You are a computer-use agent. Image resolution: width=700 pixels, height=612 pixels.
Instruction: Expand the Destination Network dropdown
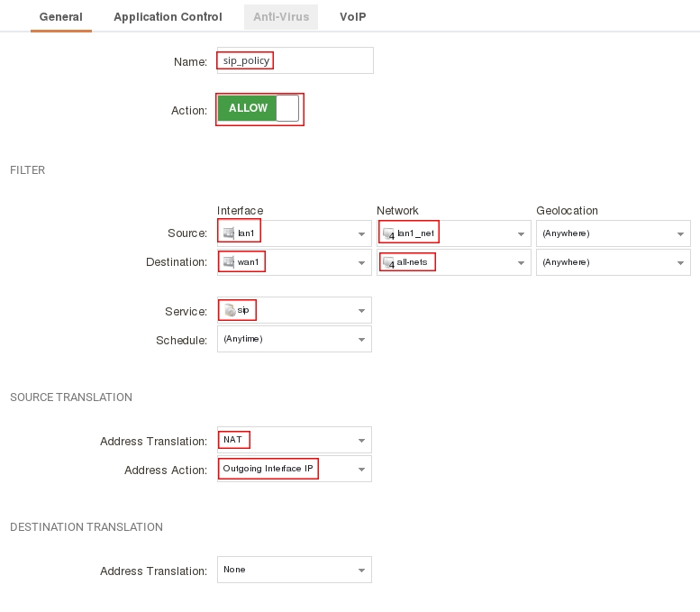point(521,263)
